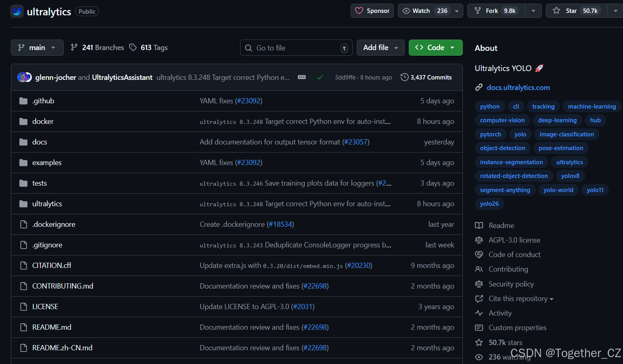This screenshot has width=623, height=364.
Task: Open pull request #23057 link
Action: click(355, 142)
